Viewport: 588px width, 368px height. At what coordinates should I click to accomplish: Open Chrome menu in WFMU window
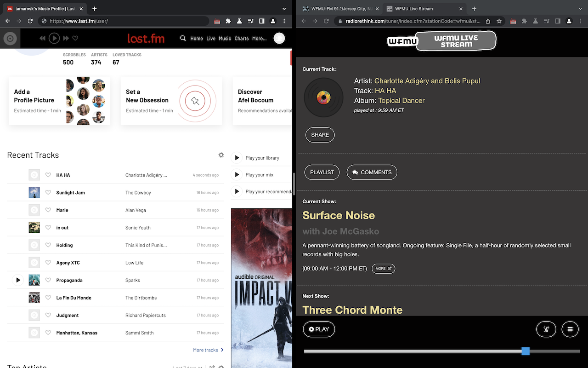point(580,21)
